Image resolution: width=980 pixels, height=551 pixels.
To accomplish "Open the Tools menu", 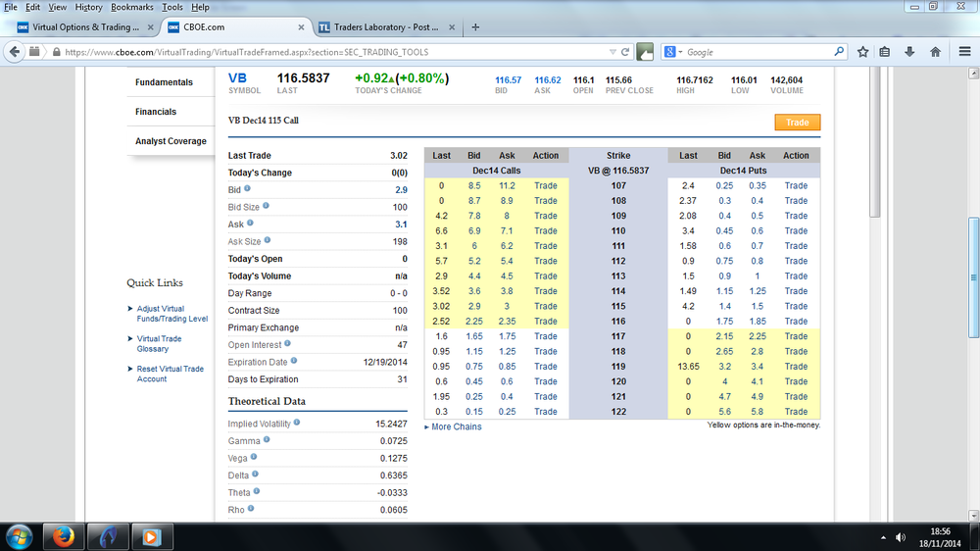I will click(172, 7).
